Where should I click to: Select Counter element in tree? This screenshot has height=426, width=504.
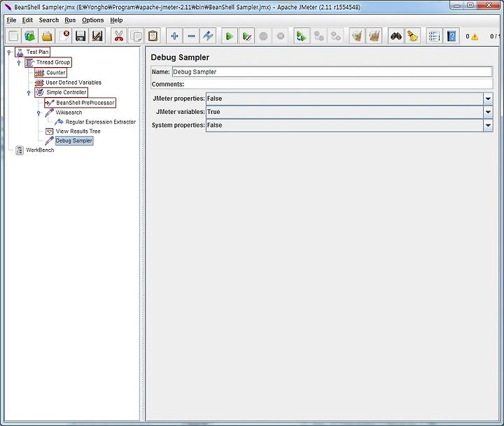(x=51, y=73)
